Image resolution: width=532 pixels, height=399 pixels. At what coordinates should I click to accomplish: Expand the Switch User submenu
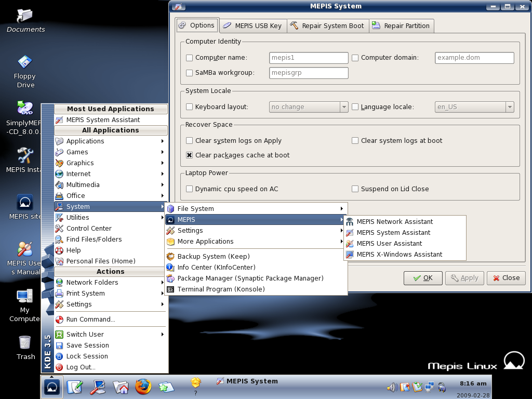111,335
